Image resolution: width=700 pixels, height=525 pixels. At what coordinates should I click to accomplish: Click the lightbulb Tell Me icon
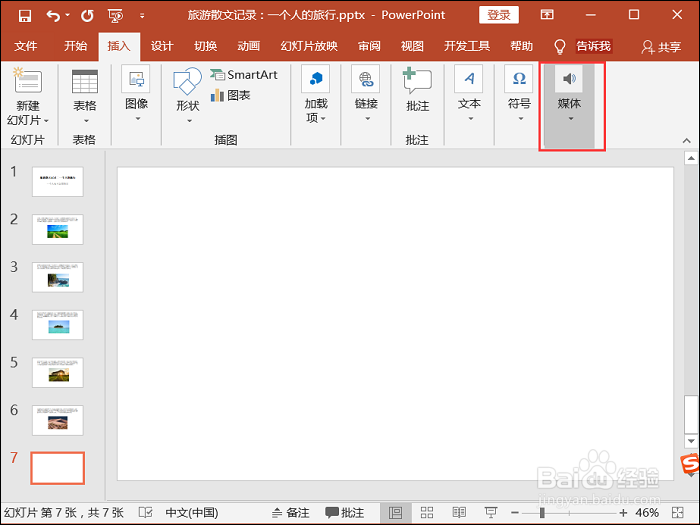point(559,46)
